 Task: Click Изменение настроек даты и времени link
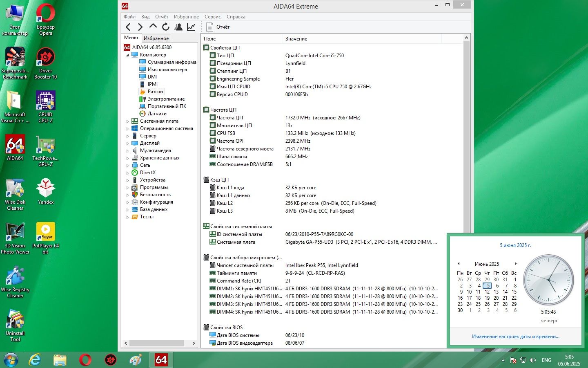(515, 337)
